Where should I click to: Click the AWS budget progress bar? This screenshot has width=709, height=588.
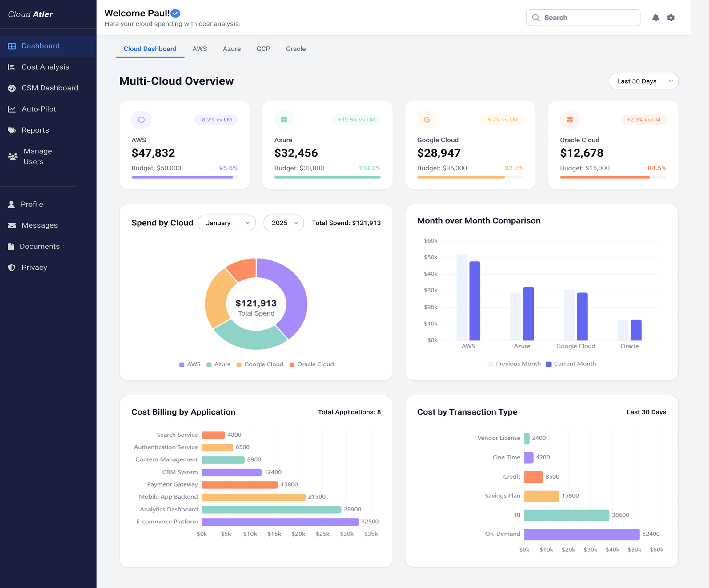click(184, 177)
